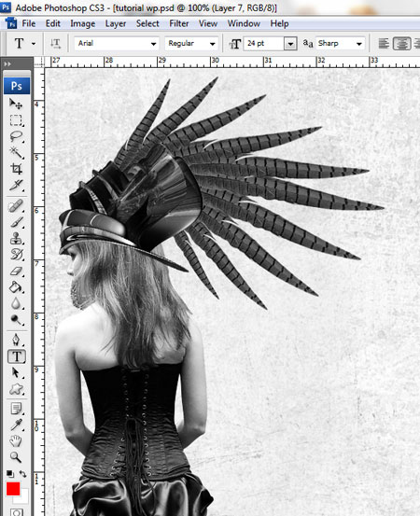Select the Pen tool
The width and height of the screenshot is (420, 516).
(x=16, y=340)
